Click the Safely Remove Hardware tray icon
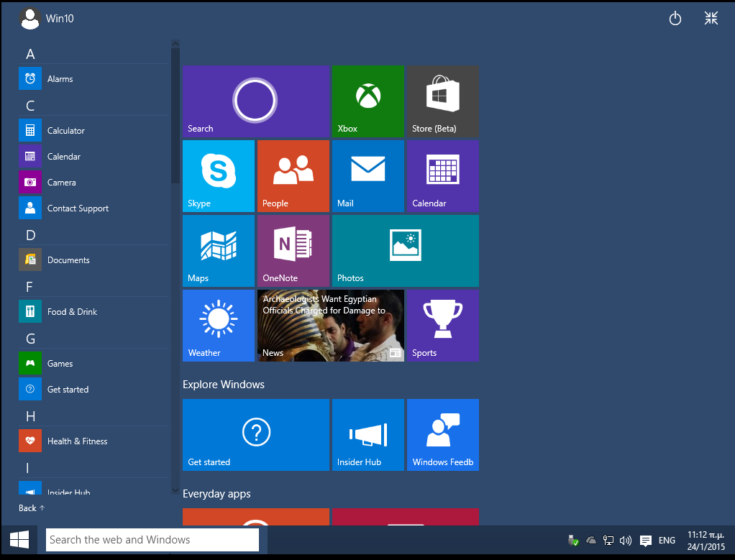The height and width of the screenshot is (560, 735). pyautogui.click(x=573, y=541)
